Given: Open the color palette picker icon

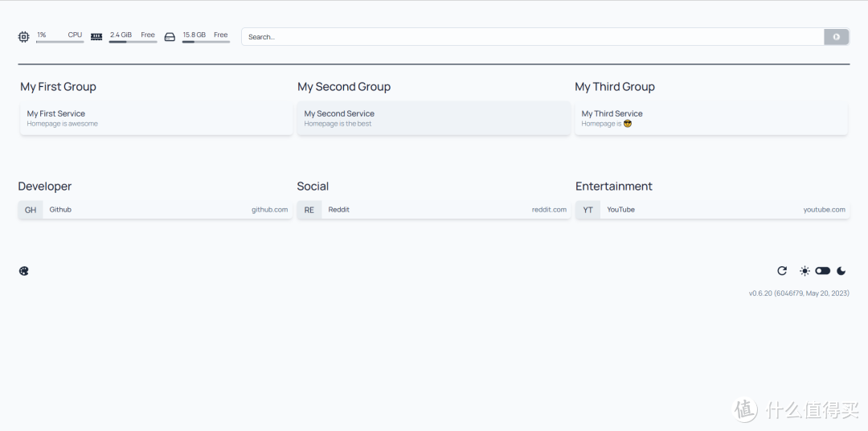Looking at the screenshot, I should 23,271.
